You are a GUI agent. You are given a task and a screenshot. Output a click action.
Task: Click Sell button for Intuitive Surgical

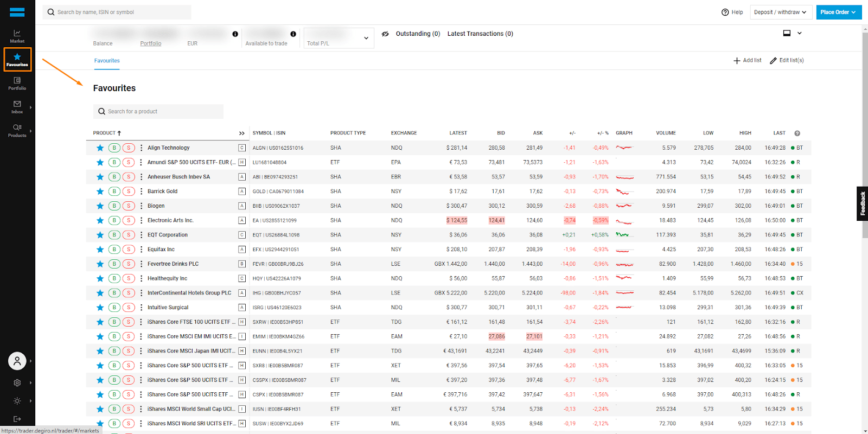coord(129,307)
